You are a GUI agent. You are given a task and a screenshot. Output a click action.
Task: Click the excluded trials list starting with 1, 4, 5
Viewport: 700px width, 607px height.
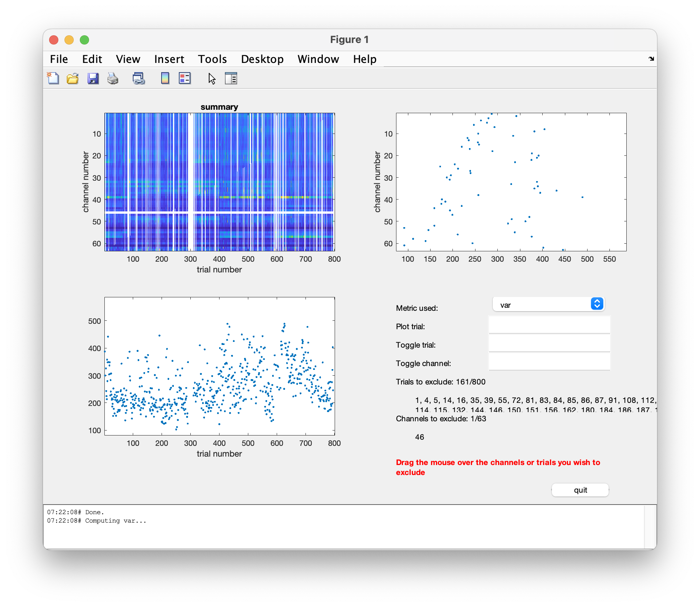point(535,405)
